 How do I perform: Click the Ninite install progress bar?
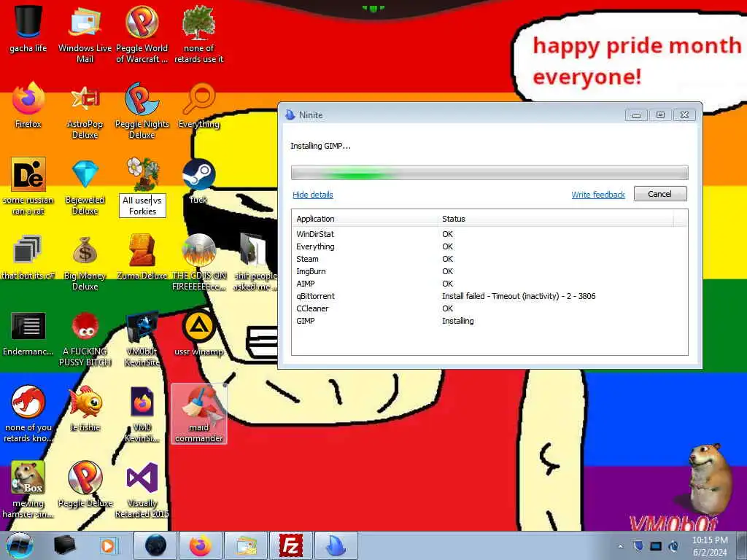[x=489, y=172]
